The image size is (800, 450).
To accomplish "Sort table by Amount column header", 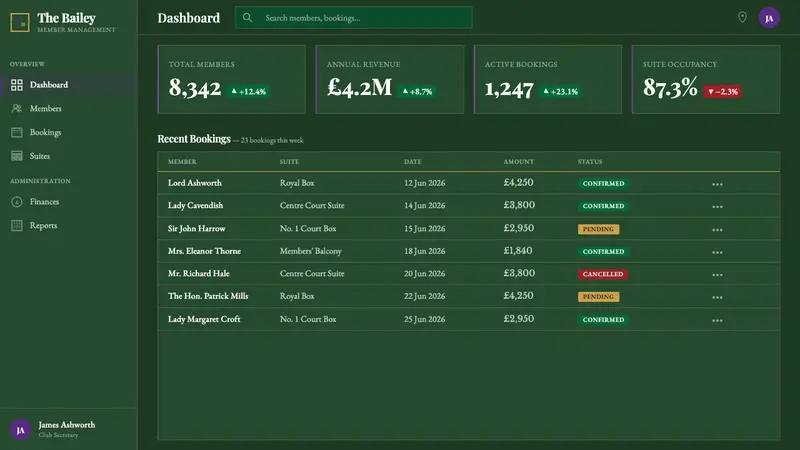I will (x=519, y=161).
